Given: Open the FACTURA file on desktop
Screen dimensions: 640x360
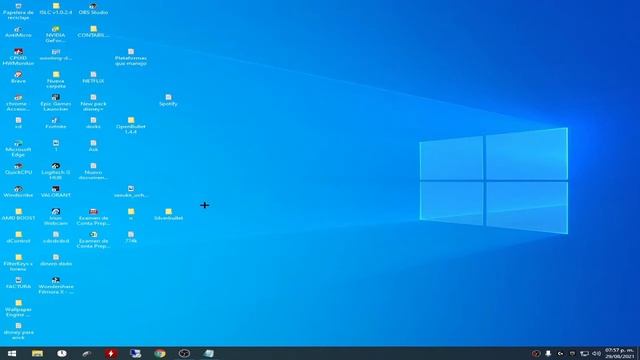Looking at the screenshot, I should pyautogui.click(x=18, y=283).
